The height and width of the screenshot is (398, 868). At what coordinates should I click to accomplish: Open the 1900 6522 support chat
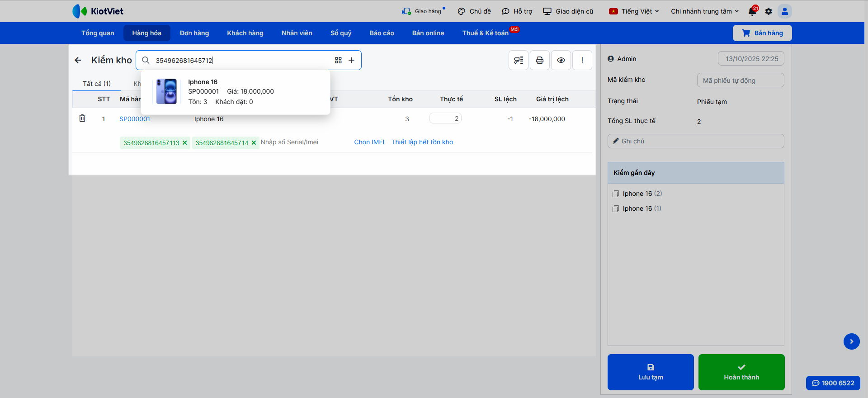click(833, 383)
